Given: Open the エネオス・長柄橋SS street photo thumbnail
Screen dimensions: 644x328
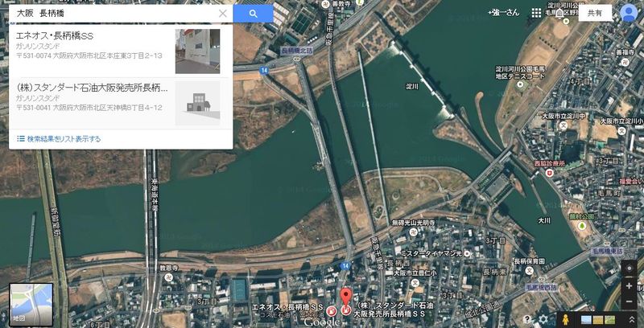Looking at the screenshot, I should click(x=197, y=51).
